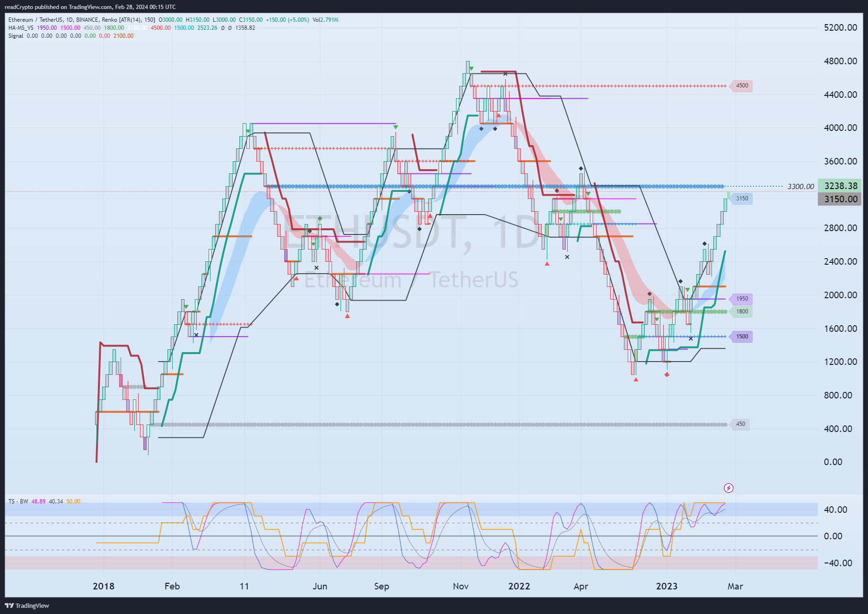This screenshot has height=614, width=868.
Task: Click the 40.34 value in TS - BW legend
Action: pos(56,502)
